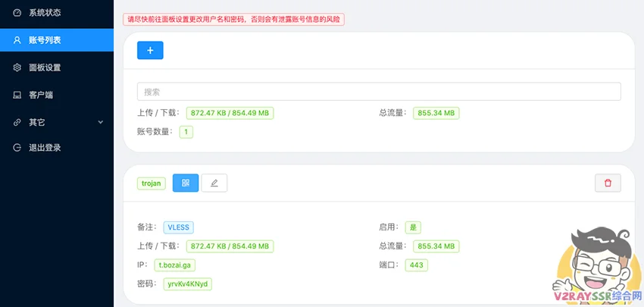Viewport: 644px width, 307px height.
Task: Click the password yrvKv4KNyd tag
Action: 188,284
